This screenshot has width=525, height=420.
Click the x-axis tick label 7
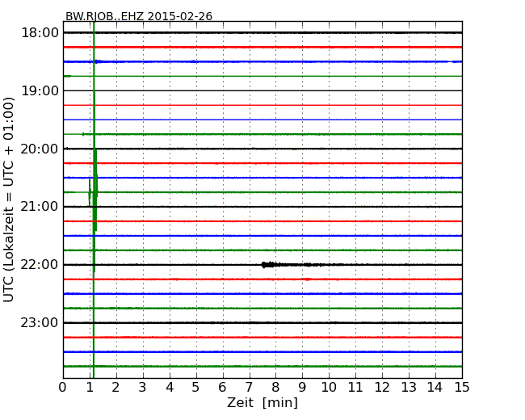249,388
